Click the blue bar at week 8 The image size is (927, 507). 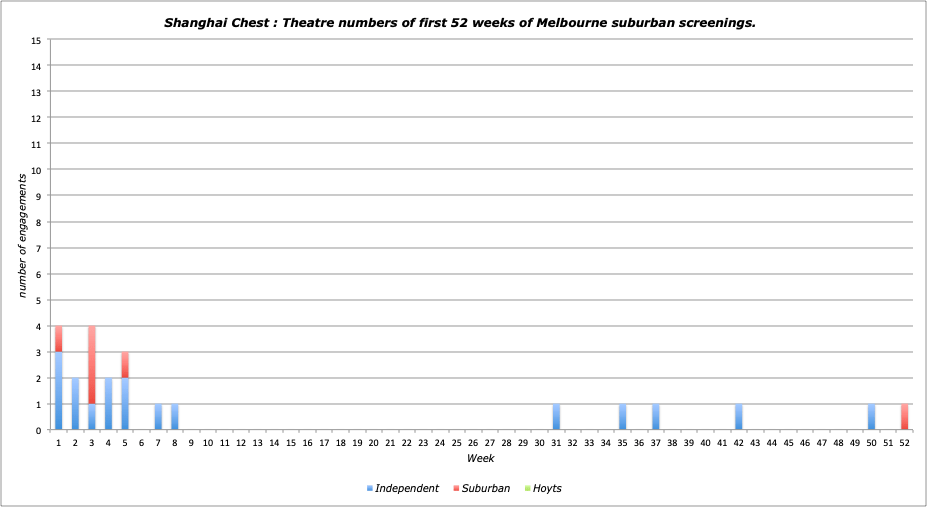(x=174, y=417)
